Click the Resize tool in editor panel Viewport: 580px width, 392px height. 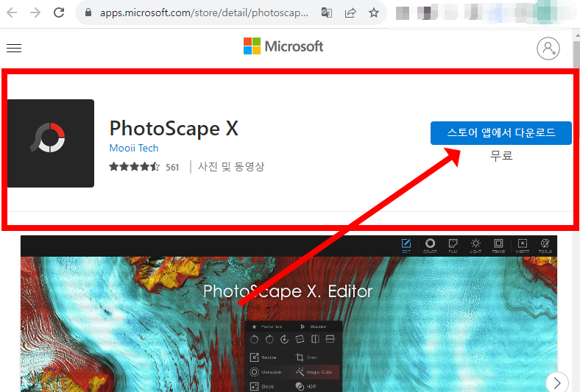[264, 357]
